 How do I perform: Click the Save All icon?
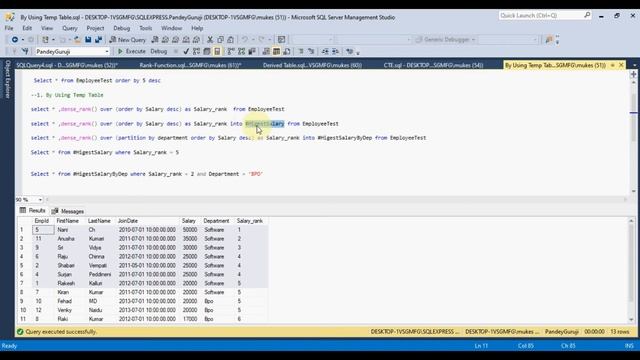[x=98, y=40]
